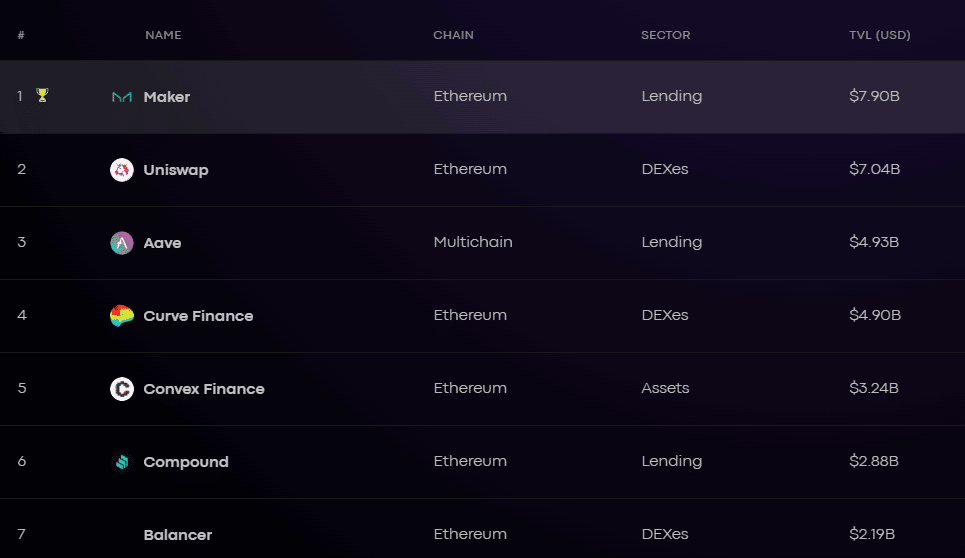Open the Maker protocol link
Screen dimensions: 965x558
coord(167,97)
